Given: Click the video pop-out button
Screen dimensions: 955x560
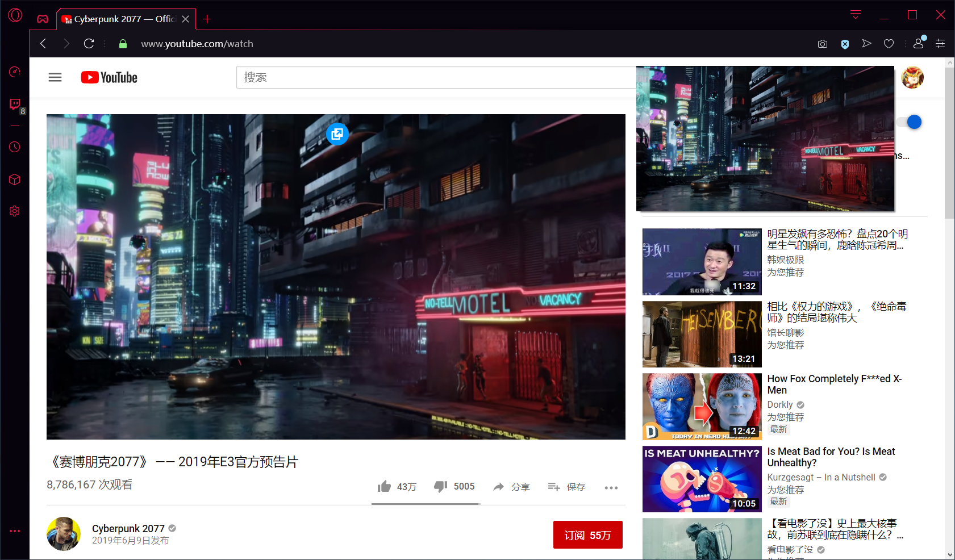Looking at the screenshot, I should point(337,134).
